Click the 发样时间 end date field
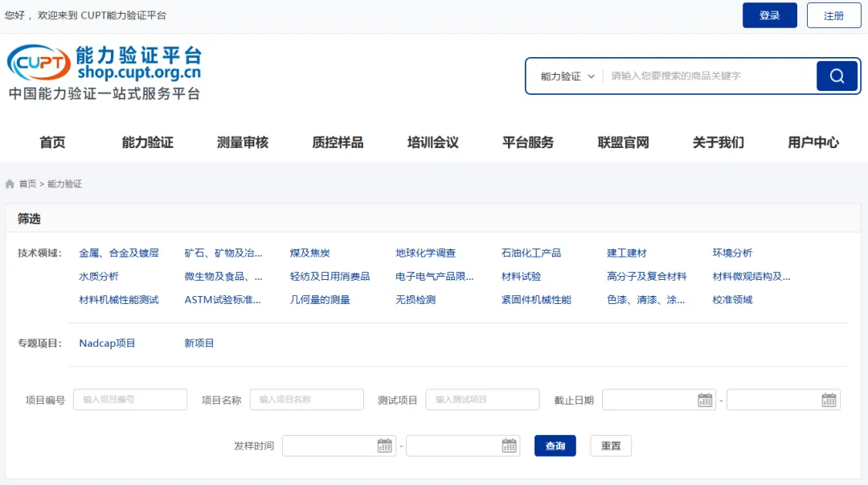The image size is (868, 485). pos(464,446)
